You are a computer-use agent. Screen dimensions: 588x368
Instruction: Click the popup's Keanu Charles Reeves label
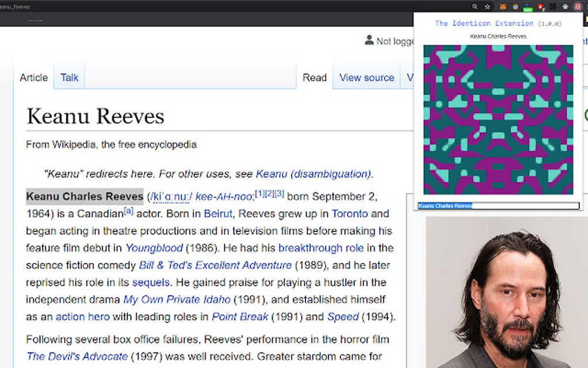click(x=498, y=36)
